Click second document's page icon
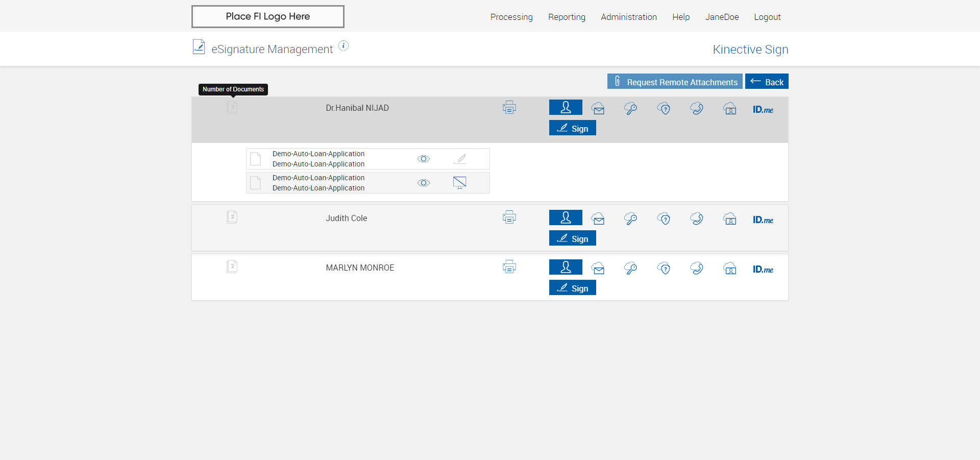 click(256, 183)
